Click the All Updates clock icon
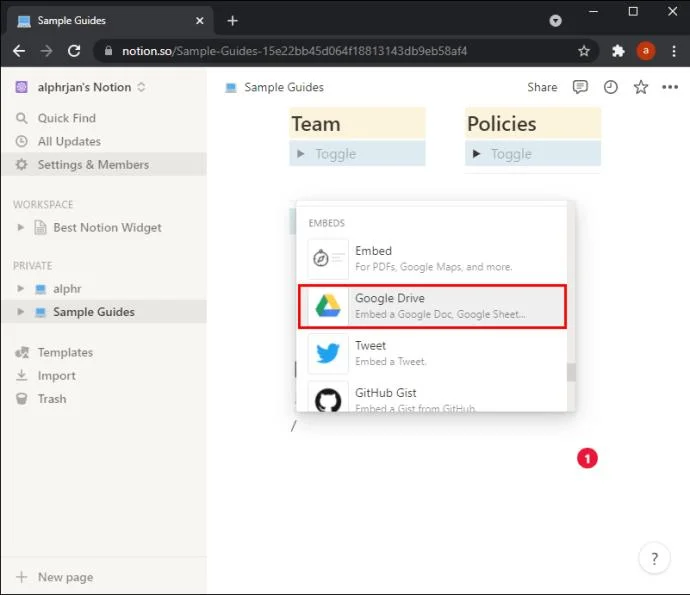The height and width of the screenshot is (595, 690). coord(22,141)
